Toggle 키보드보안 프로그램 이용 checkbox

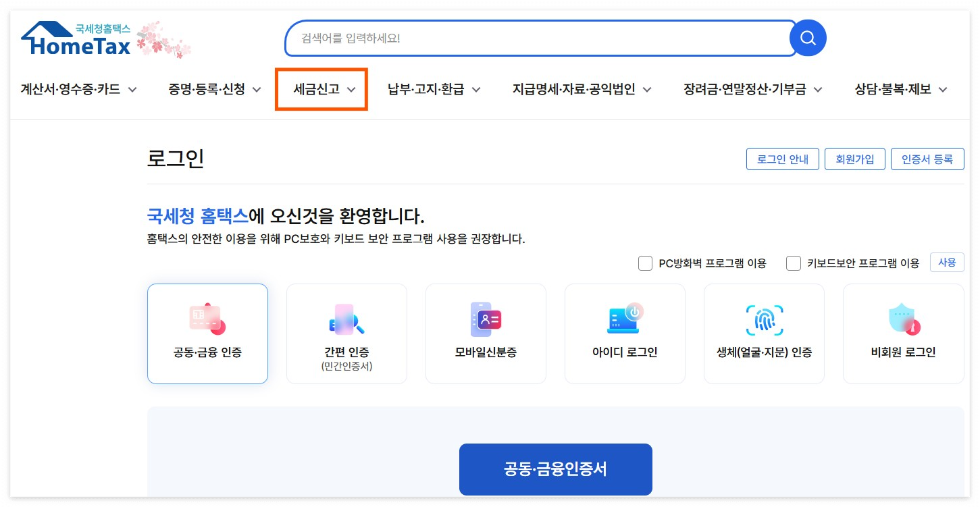[x=794, y=263]
